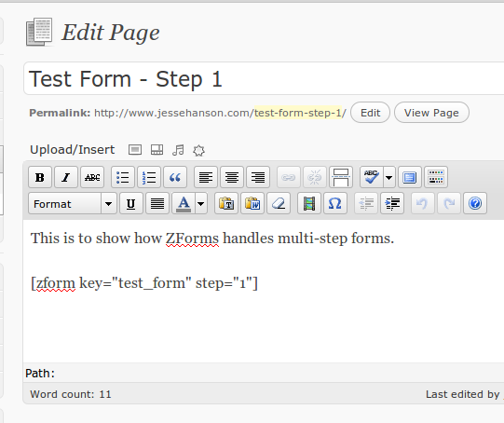The height and width of the screenshot is (423, 504).
Task: Expand spellchecker language dropdown arrow
Action: coord(388,177)
